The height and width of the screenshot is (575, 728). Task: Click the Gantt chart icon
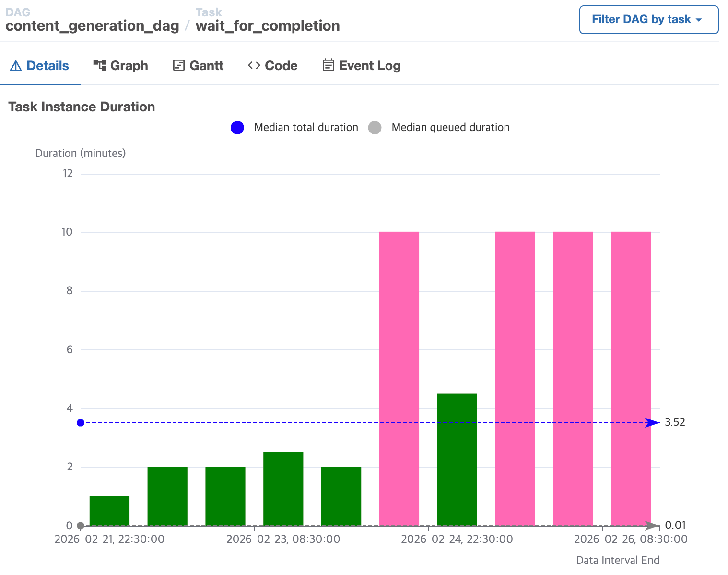(x=179, y=66)
